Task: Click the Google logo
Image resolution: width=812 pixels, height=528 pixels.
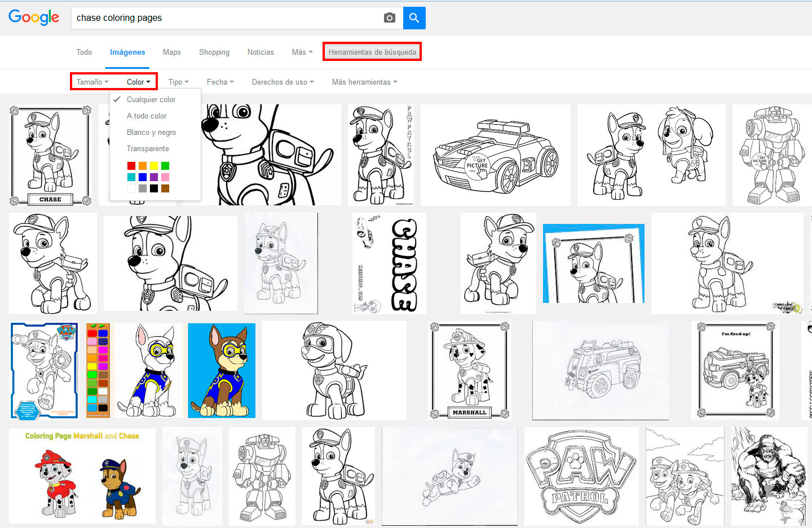Action: [34, 17]
